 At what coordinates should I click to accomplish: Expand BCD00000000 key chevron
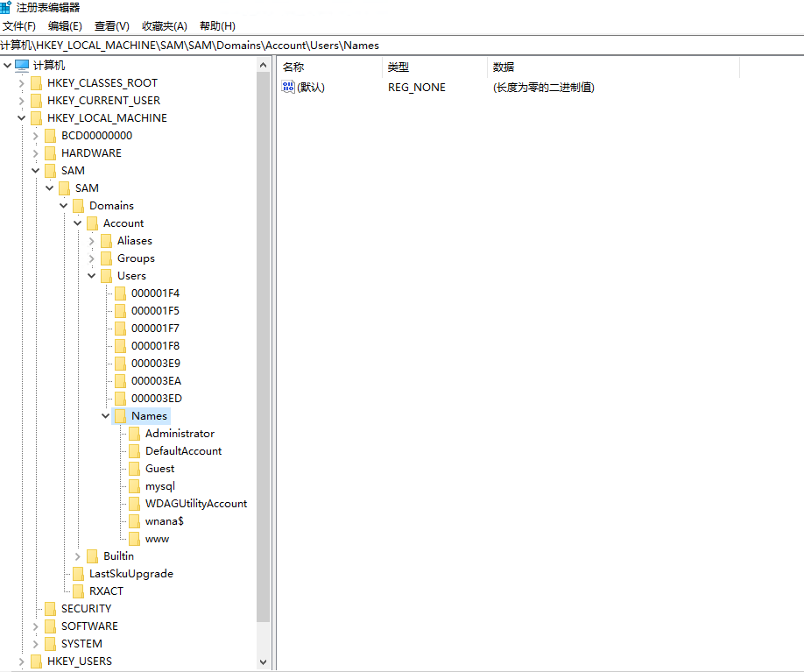35,136
